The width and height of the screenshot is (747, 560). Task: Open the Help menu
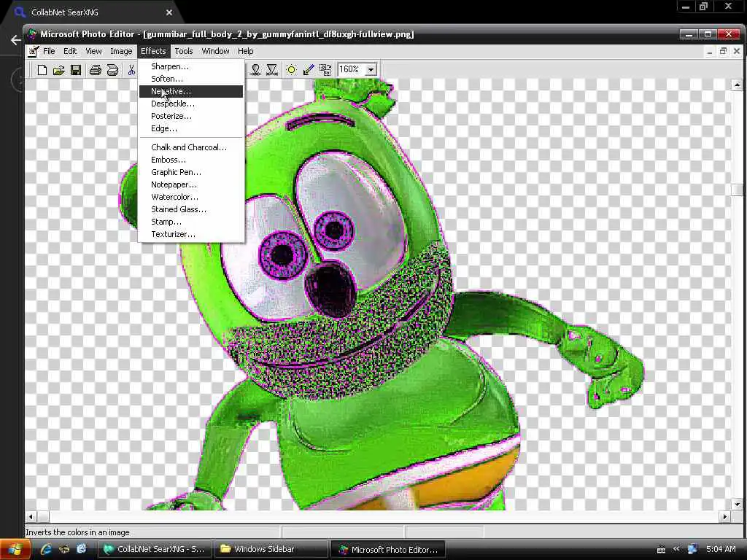tap(245, 51)
